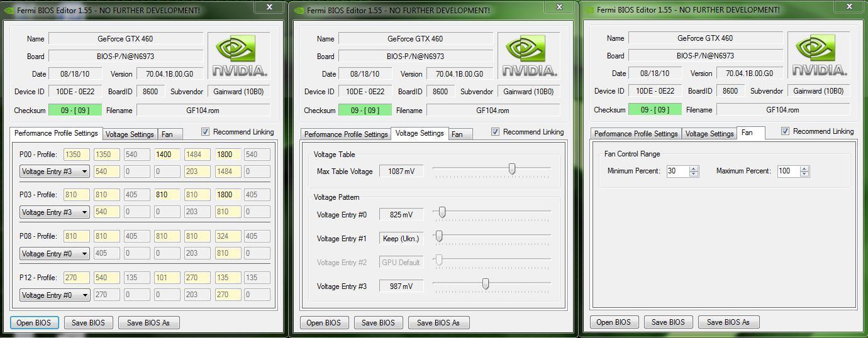Click the P00 profile 1800 value field

(x=228, y=155)
